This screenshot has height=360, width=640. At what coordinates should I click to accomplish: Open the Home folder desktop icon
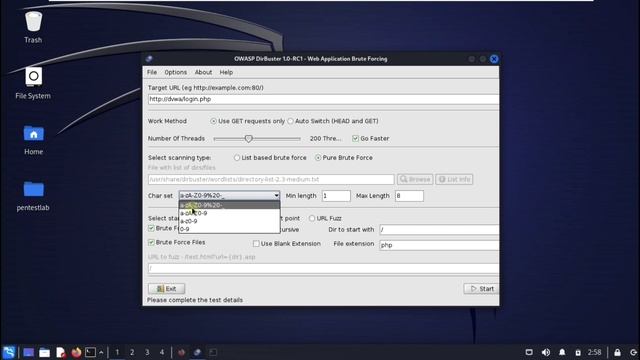[x=33, y=139]
